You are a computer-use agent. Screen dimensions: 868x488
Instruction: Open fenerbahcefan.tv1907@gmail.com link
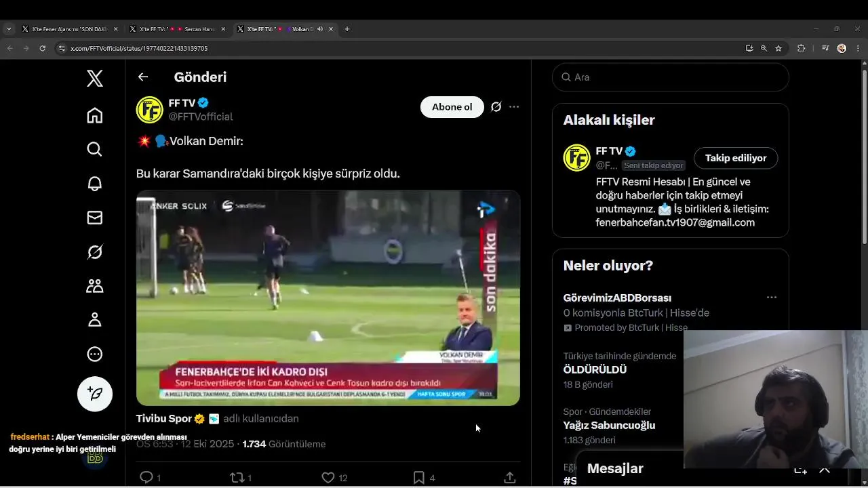click(x=675, y=222)
